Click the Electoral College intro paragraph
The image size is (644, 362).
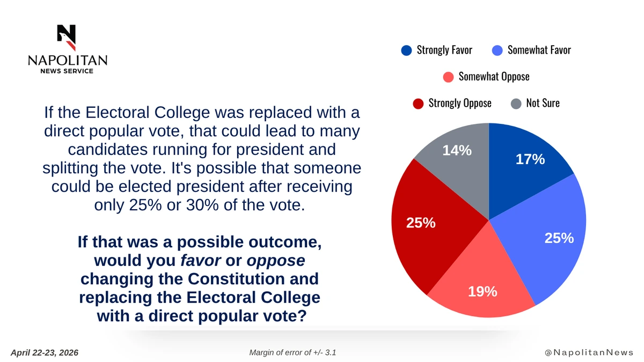202,159
